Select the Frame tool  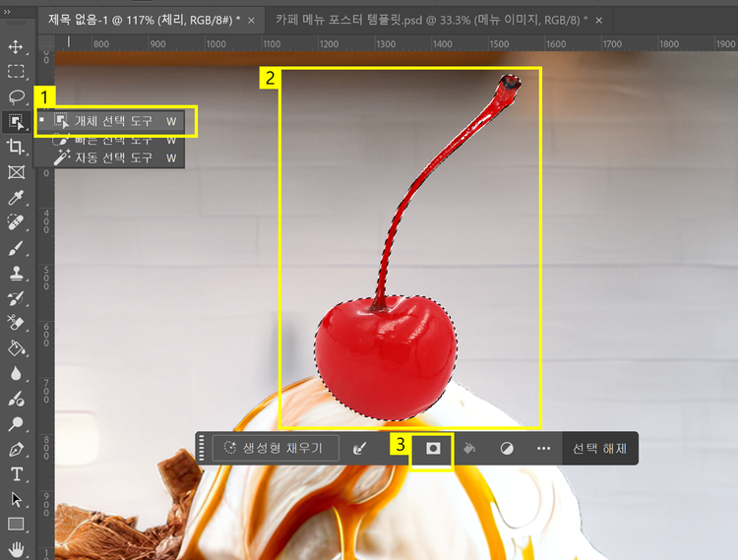(x=17, y=172)
